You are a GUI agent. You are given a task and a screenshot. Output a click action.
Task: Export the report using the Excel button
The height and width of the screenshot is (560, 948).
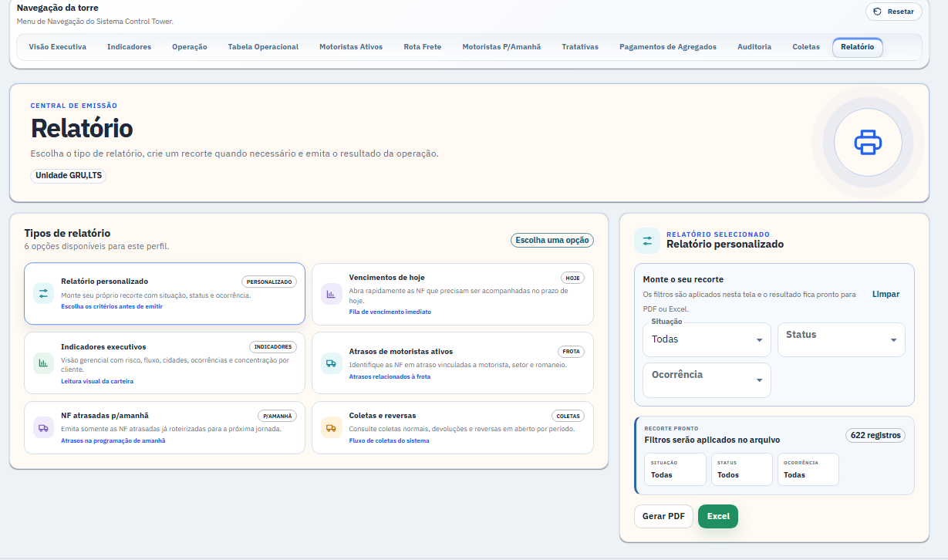tap(718, 516)
